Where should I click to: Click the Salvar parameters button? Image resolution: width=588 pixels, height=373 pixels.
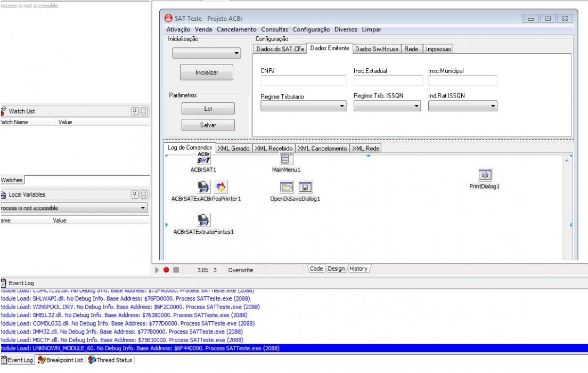(x=208, y=125)
